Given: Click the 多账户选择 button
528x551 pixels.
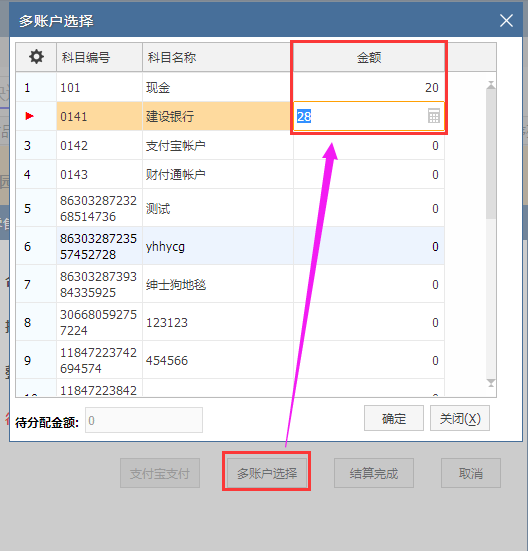Looking at the screenshot, I should pos(267,473).
